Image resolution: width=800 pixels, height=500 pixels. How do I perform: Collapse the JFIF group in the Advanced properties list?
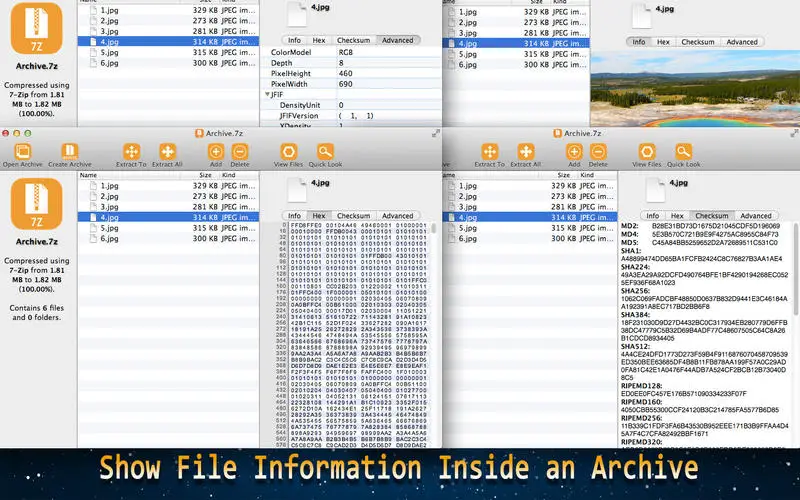[x=267, y=94]
